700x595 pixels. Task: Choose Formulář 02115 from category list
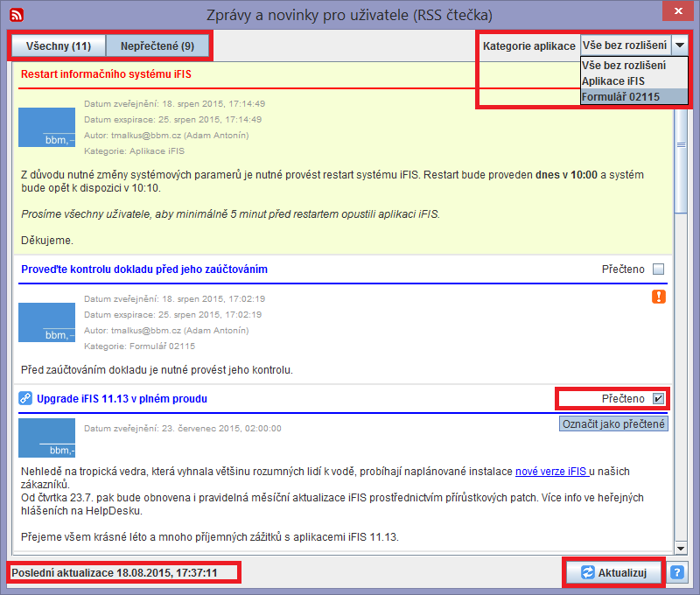tap(633, 97)
